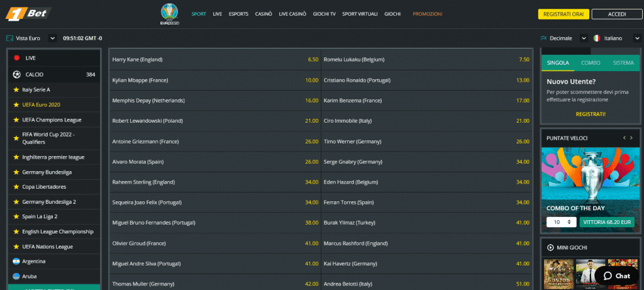The width and height of the screenshot is (644, 290).
Task: Select Spain La Liga 2
Action: pyautogui.click(x=54, y=216)
